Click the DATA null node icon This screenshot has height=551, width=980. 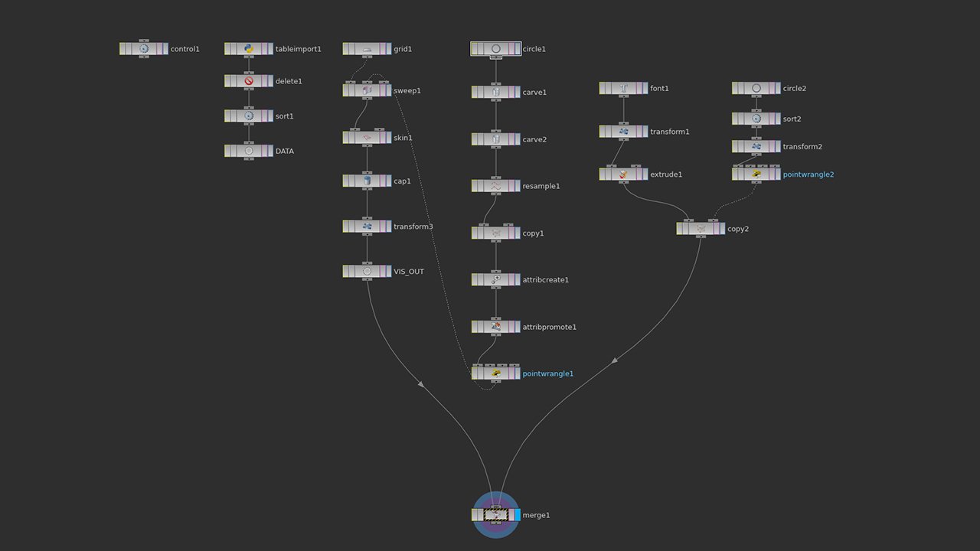pos(249,152)
